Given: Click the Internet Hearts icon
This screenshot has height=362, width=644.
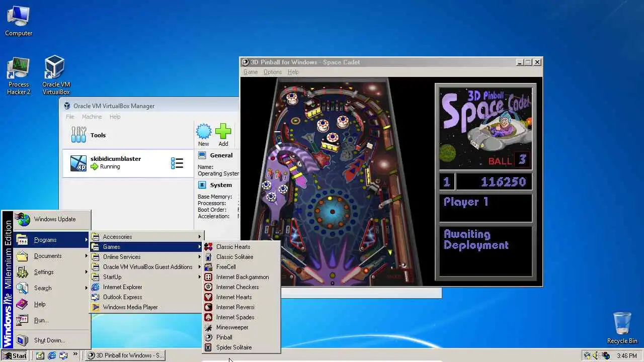Looking at the screenshot, I should [x=208, y=297].
